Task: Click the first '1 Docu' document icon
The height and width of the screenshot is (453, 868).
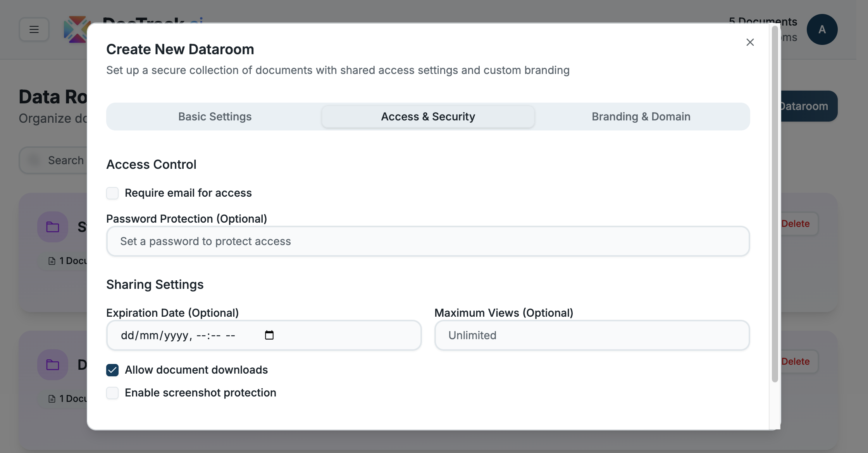Action: 52,261
